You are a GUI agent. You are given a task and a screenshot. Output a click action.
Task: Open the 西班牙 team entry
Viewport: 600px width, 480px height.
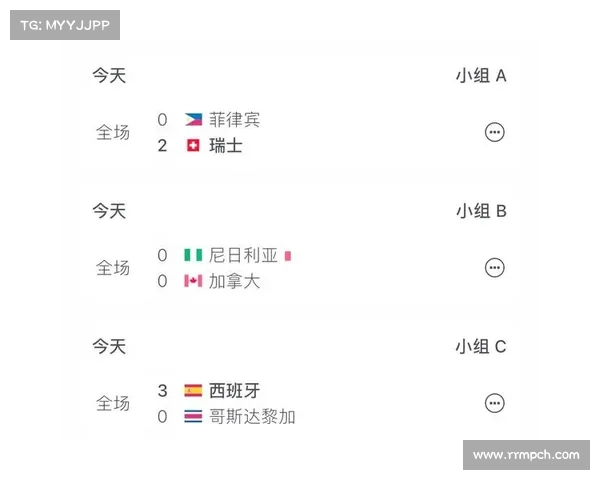(x=234, y=391)
